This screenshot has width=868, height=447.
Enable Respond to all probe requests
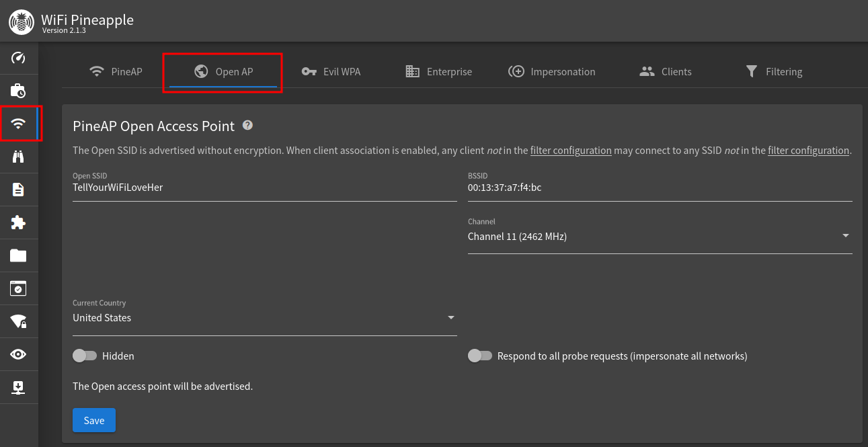(480, 356)
